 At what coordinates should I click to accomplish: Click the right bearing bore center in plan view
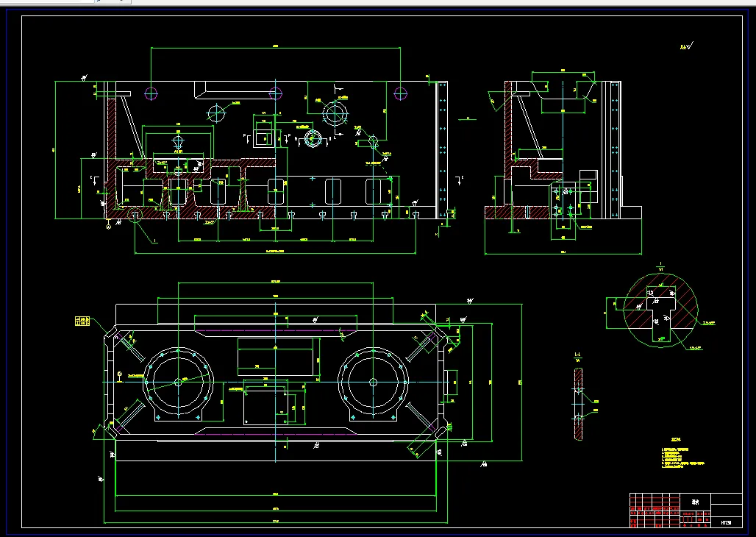[373, 382]
